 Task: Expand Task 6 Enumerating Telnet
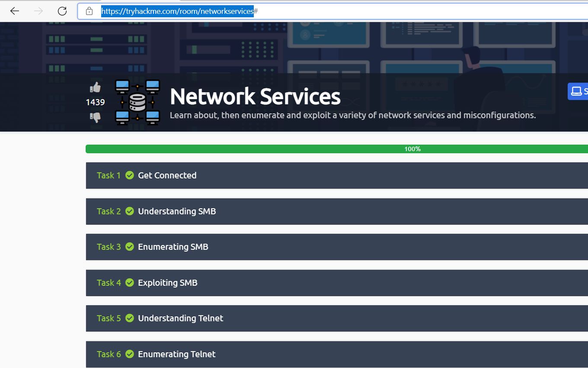click(x=337, y=354)
